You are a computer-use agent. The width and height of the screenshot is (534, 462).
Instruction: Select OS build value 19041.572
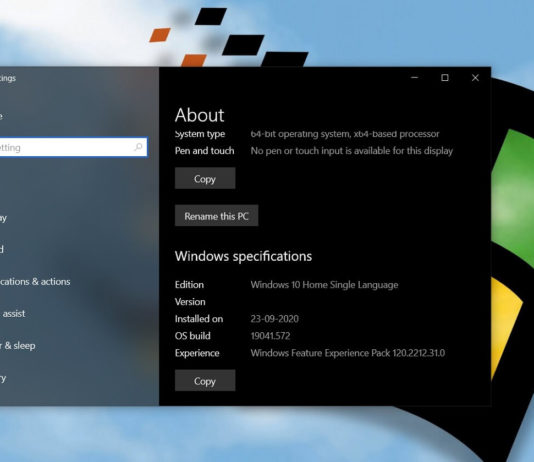pos(270,336)
